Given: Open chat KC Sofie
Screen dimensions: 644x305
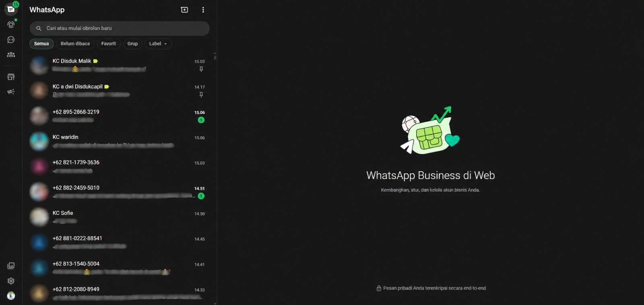Looking at the screenshot, I should tap(120, 217).
